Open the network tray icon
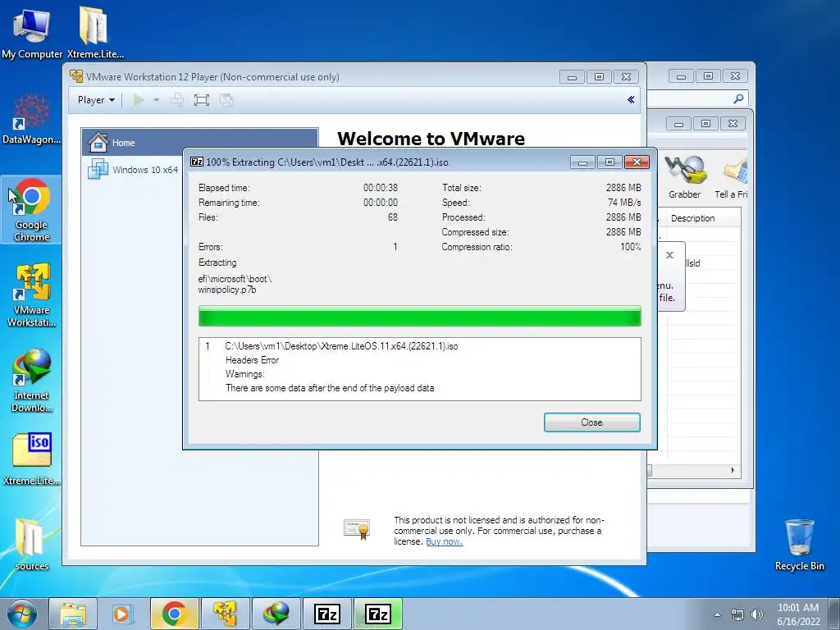 click(x=737, y=614)
